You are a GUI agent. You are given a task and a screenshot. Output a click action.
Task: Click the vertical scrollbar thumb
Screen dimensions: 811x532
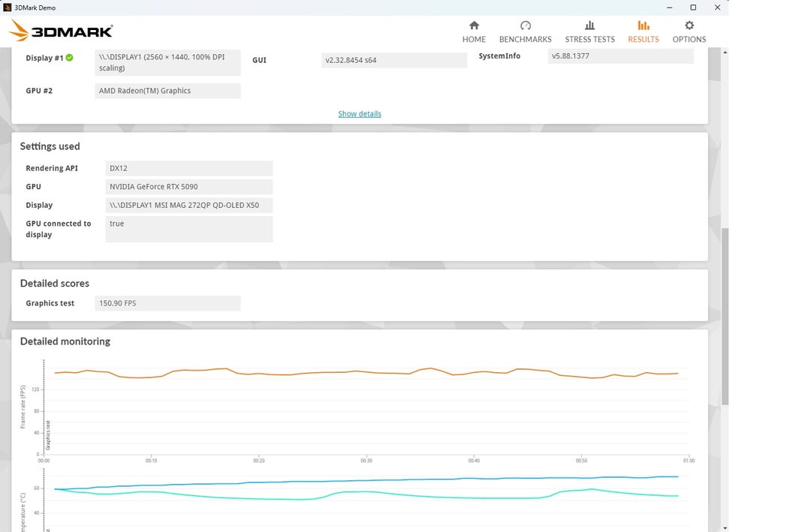click(725, 315)
